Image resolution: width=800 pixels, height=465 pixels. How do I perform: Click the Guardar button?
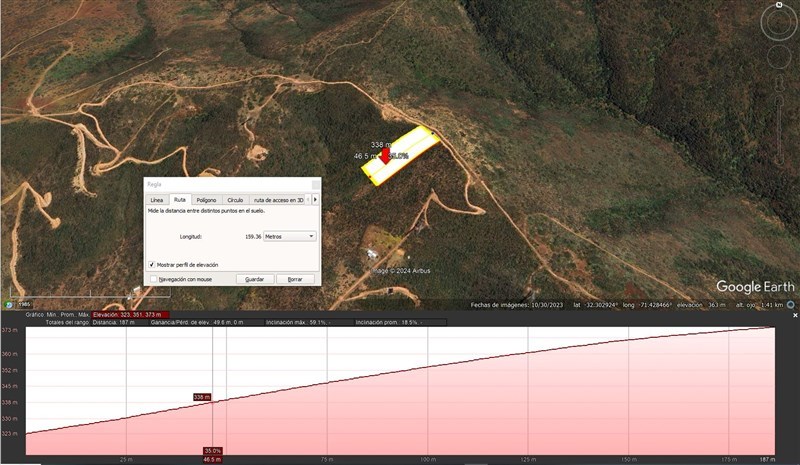click(x=254, y=279)
